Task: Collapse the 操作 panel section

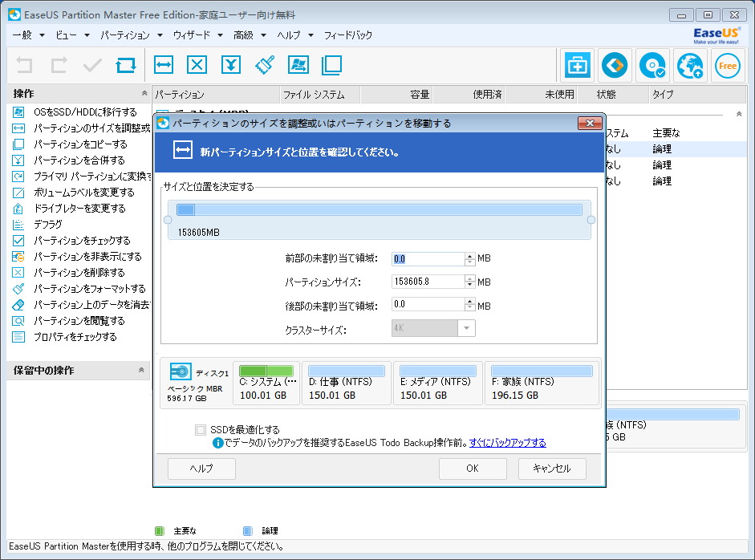Action: click(x=144, y=93)
